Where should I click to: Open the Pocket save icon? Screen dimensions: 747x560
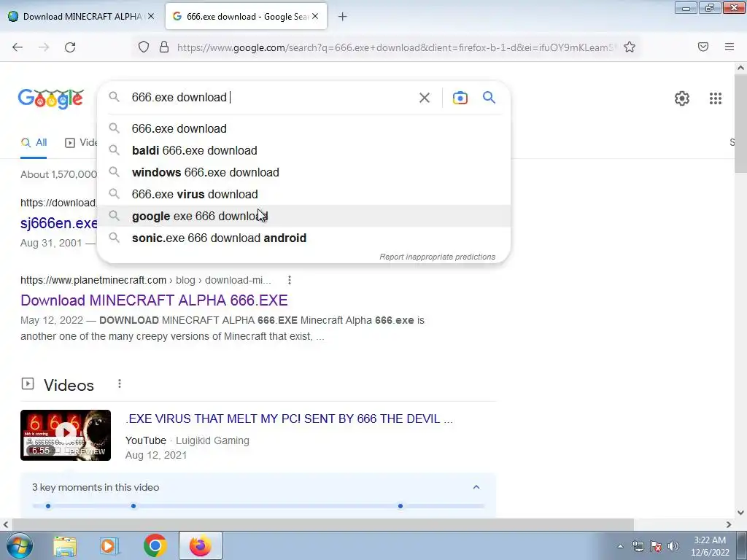(x=703, y=47)
